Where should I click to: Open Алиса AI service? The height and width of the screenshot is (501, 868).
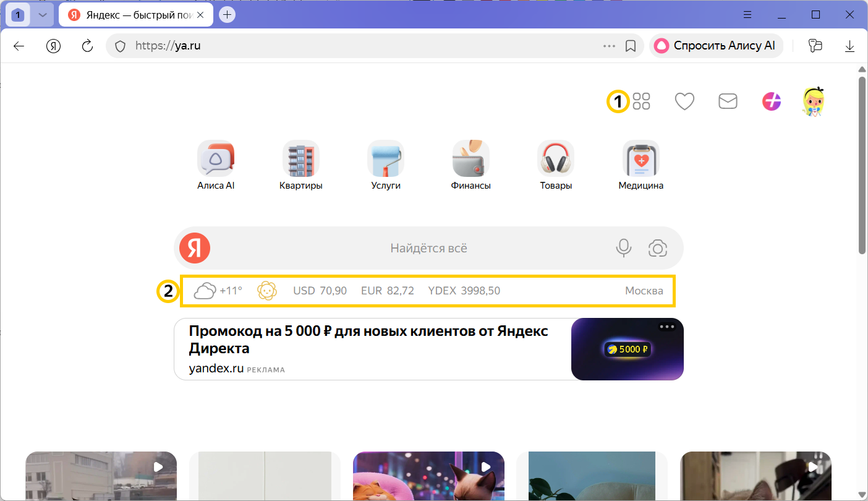[216, 165]
